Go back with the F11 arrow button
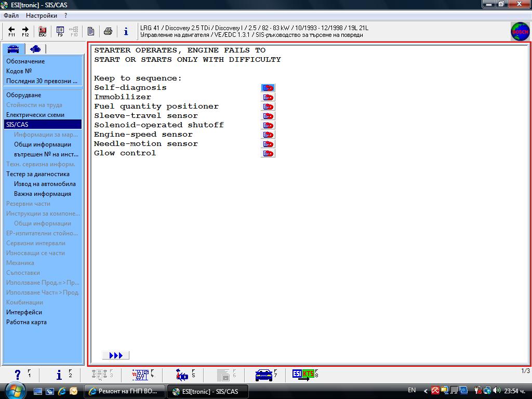Viewport: 532px width, 399px height. pyautogui.click(x=11, y=31)
